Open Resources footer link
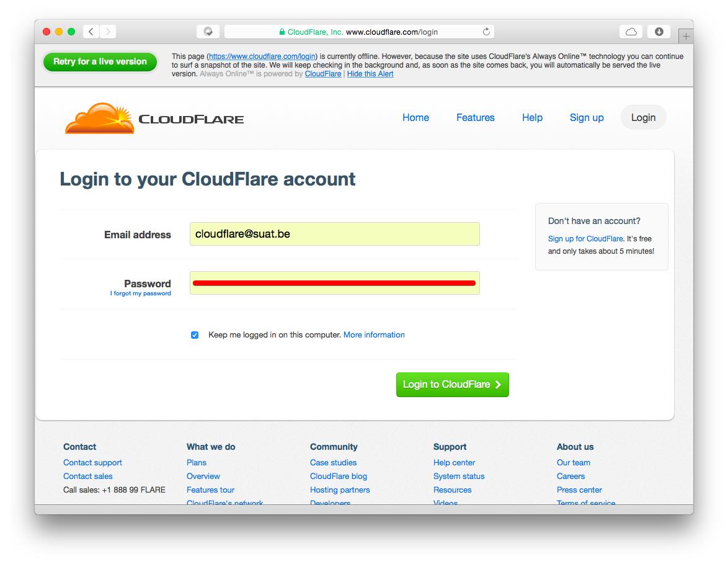Viewport: 728px width, 564px height. (452, 490)
